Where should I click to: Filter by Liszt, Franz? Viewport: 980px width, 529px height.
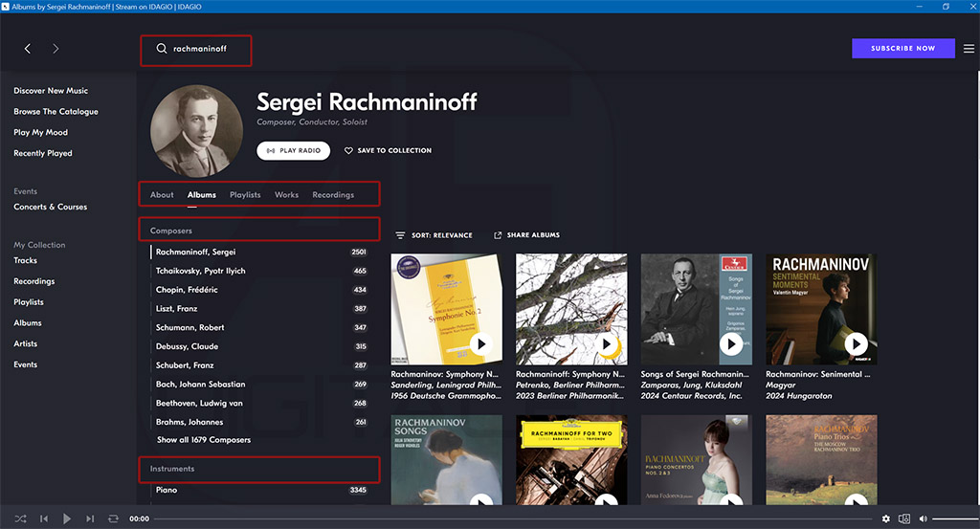[x=259, y=309]
